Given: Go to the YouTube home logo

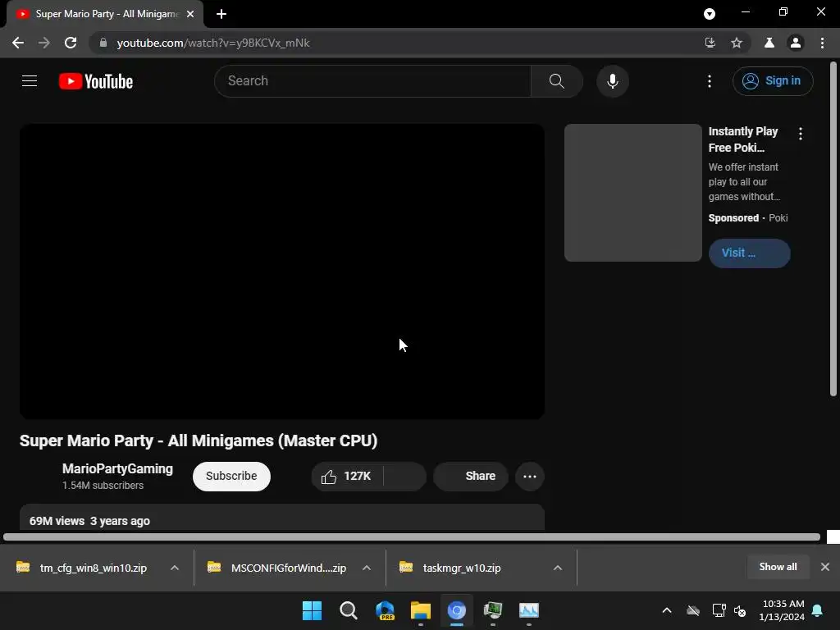Looking at the screenshot, I should 96,81.
